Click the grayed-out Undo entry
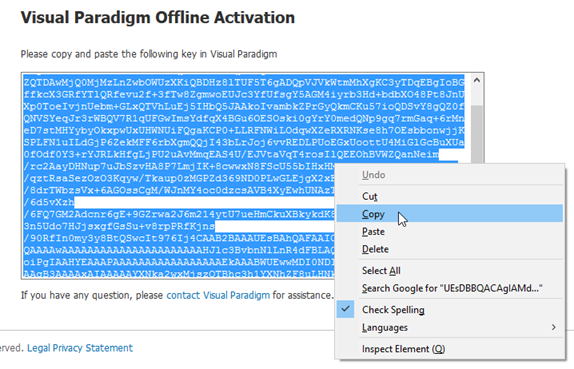Viewport: 574px width, 369px height. (450, 175)
